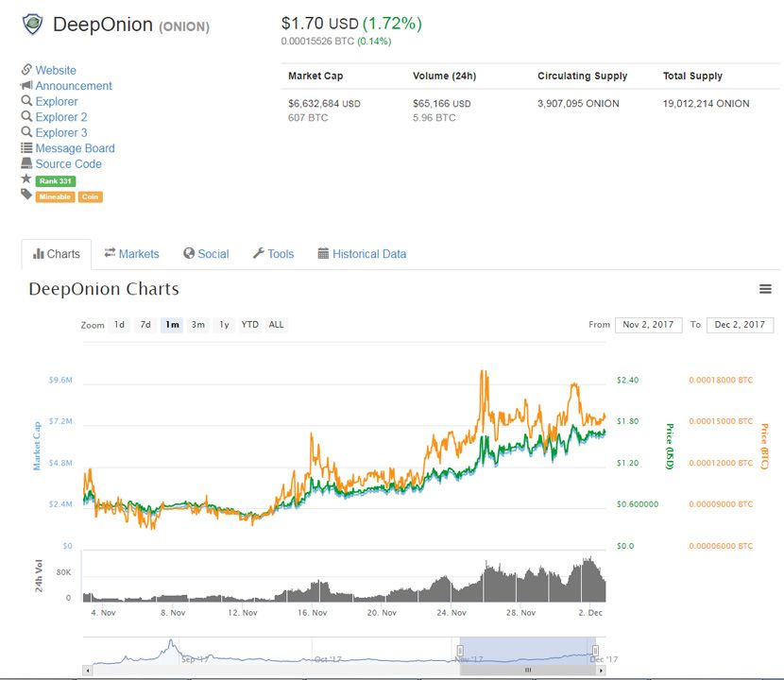The image size is (784, 680).
Task: Click the DeepOnion Charts heading
Action: tap(104, 289)
